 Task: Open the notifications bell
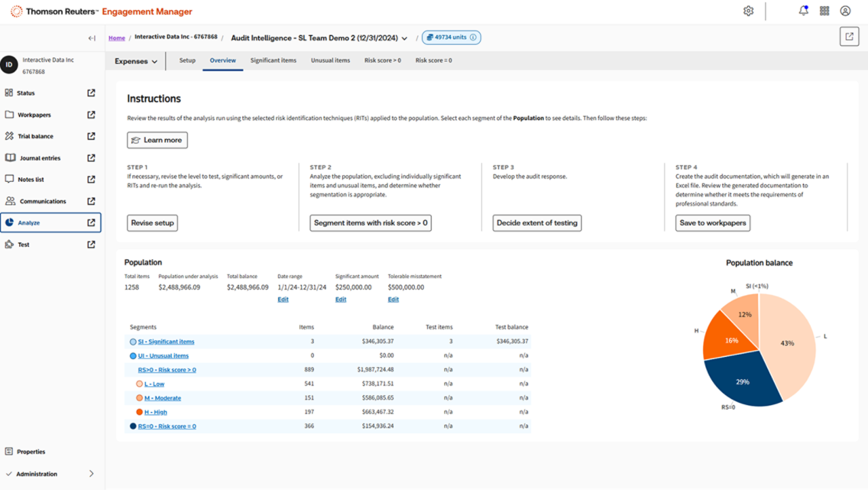804,11
